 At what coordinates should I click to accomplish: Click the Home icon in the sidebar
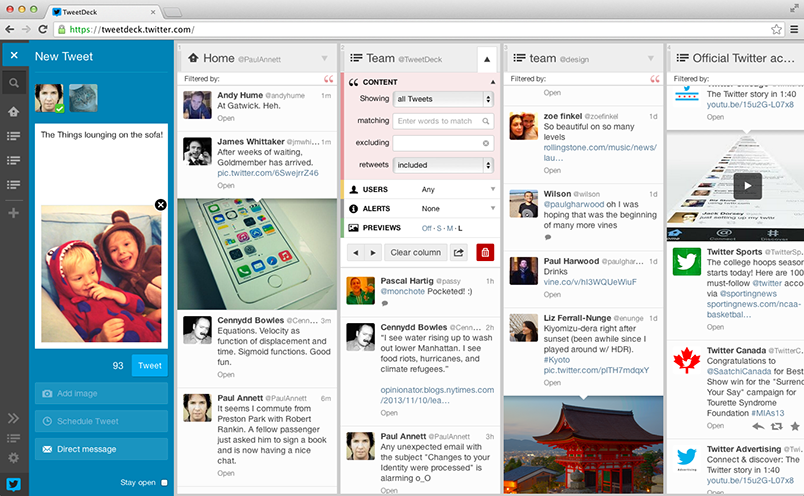pos(14,111)
